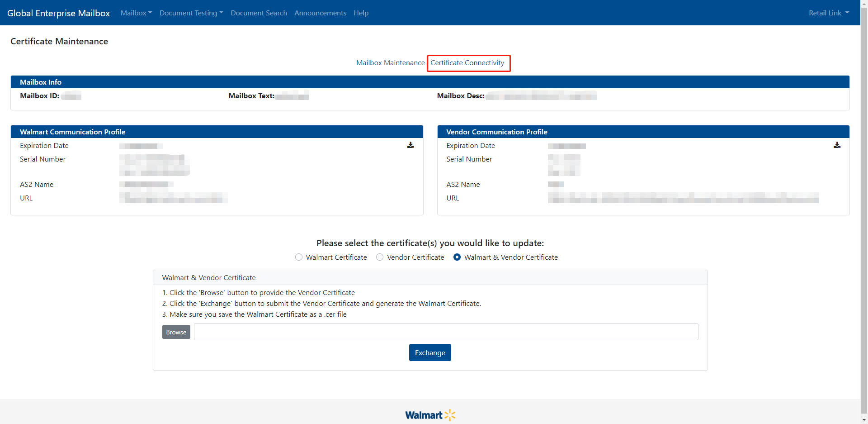The width and height of the screenshot is (868, 424).
Task: Choose Walmart & Vendor Certificate radio option
Action: point(457,257)
